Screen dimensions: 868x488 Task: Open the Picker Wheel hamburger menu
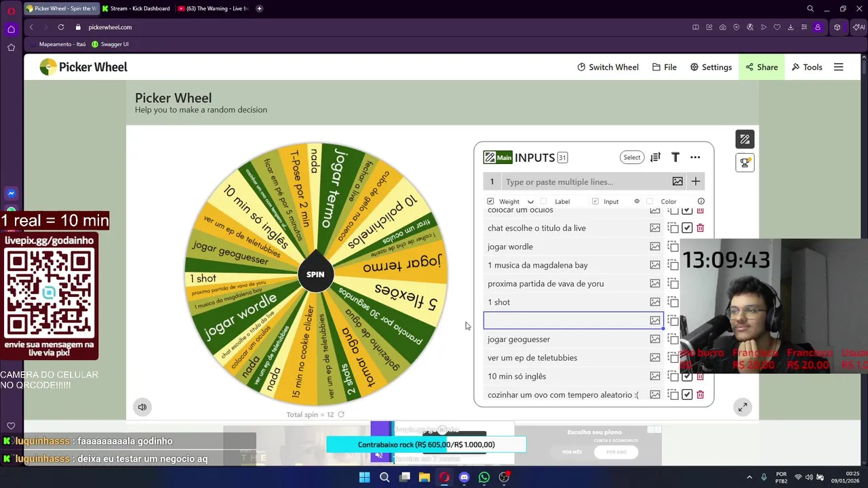[x=839, y=67]
